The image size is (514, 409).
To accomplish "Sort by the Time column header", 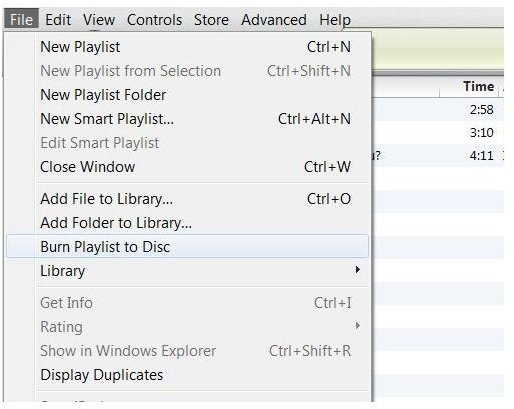I will (469, 87).
